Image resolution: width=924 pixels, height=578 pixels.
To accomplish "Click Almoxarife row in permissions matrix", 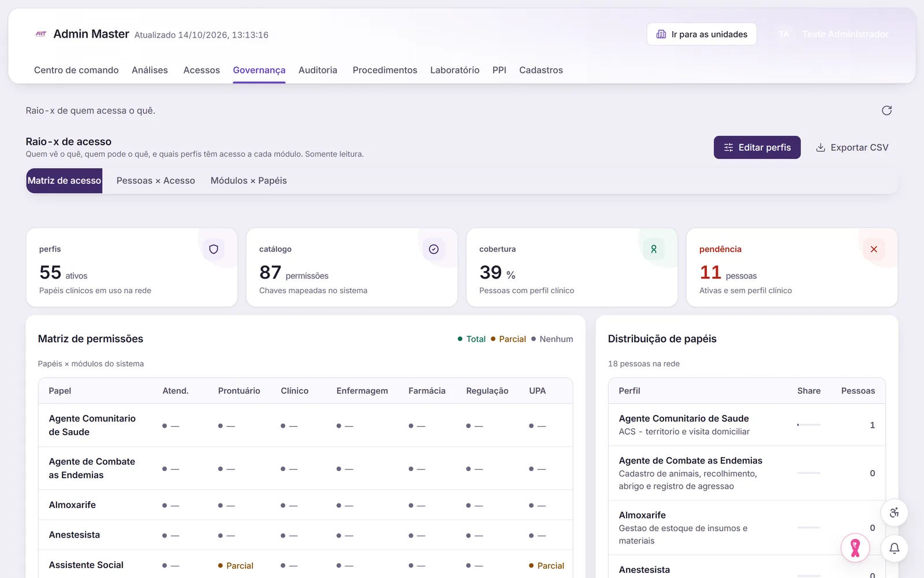I will (305, 505).
